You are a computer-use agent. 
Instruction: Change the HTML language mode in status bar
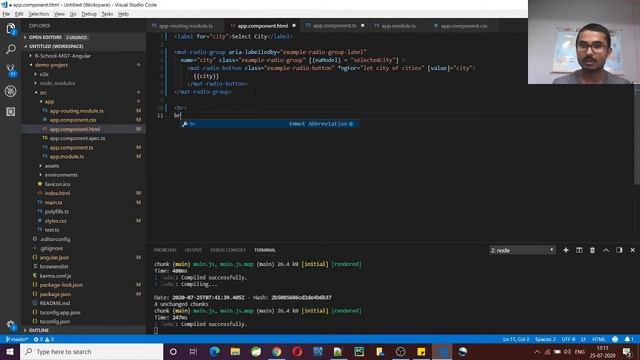[x=598, y=339]
